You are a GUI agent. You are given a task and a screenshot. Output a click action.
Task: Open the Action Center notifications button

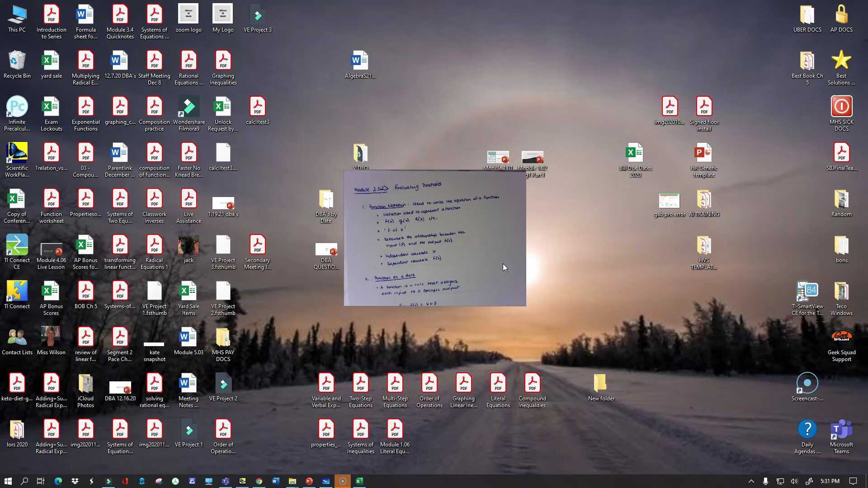pos(853,481)
